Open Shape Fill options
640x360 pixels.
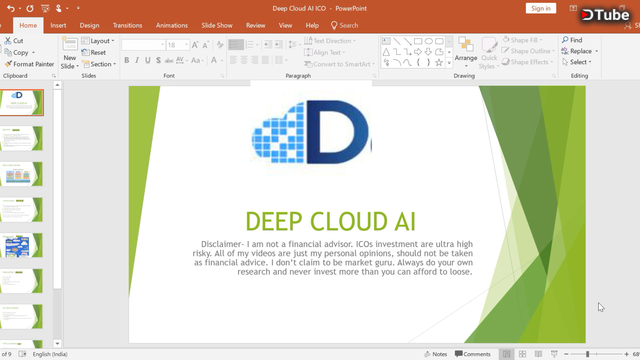pyautogui.click(x=522, y=40)
